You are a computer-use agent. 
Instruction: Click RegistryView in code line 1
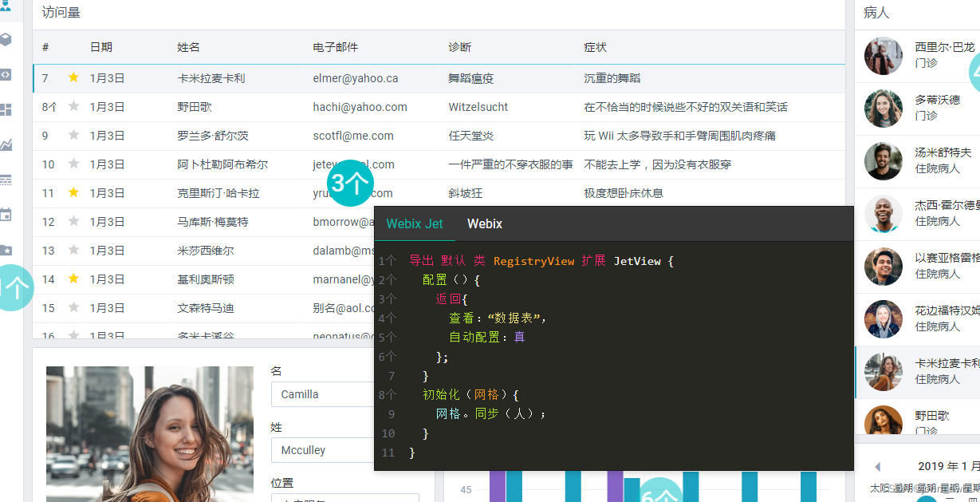click(x=533, y=261)
